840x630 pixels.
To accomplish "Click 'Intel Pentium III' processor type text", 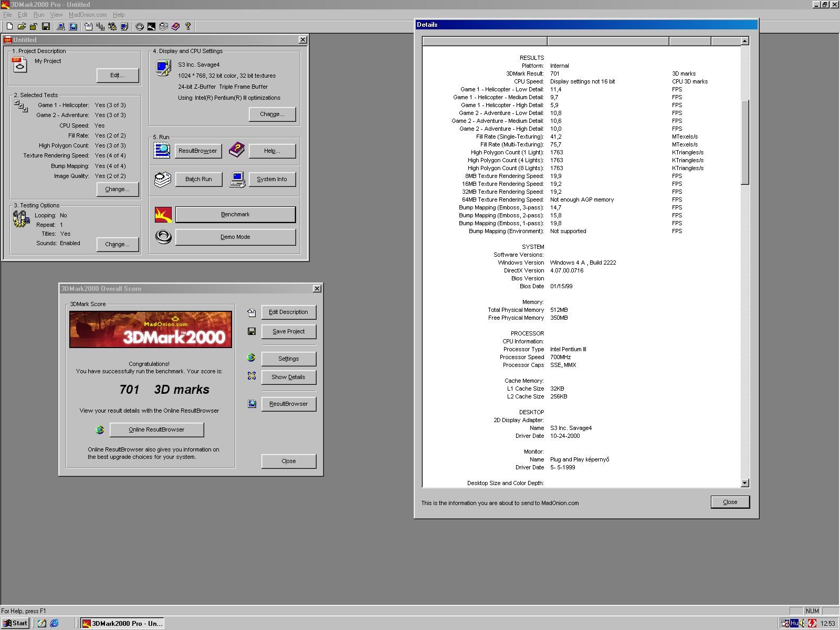I will coord(569,349).
